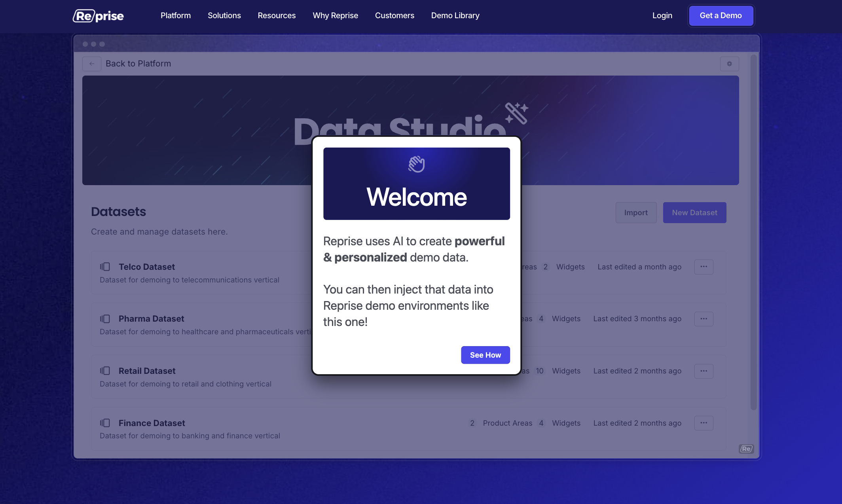Click the Get a Demo button
Image resolution: width=842 pixels, height=504 pixels.
(x=721, y=15)
